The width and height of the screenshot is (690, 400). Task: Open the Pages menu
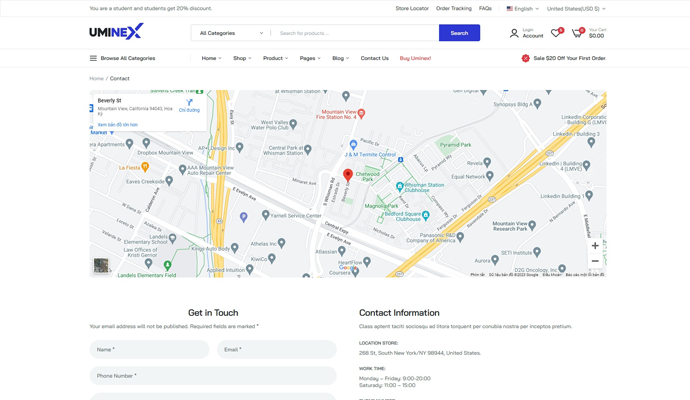click(310, 58)
